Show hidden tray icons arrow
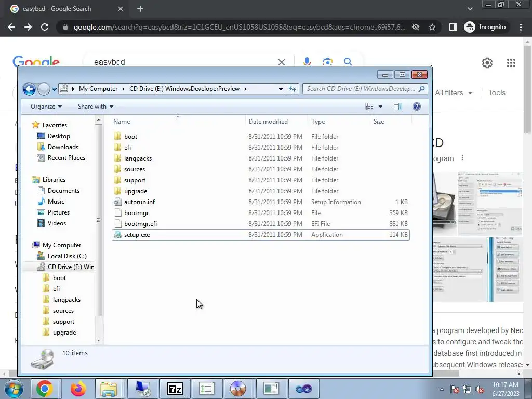The width and height of the screenshot is (532, 399). pyautogui.click(x=442, y=389)
